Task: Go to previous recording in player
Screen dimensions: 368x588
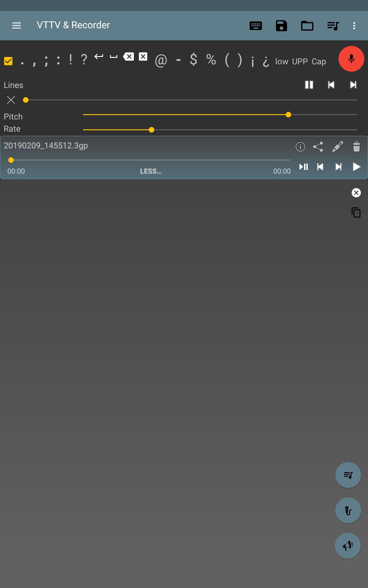Action: click(320, 167)
